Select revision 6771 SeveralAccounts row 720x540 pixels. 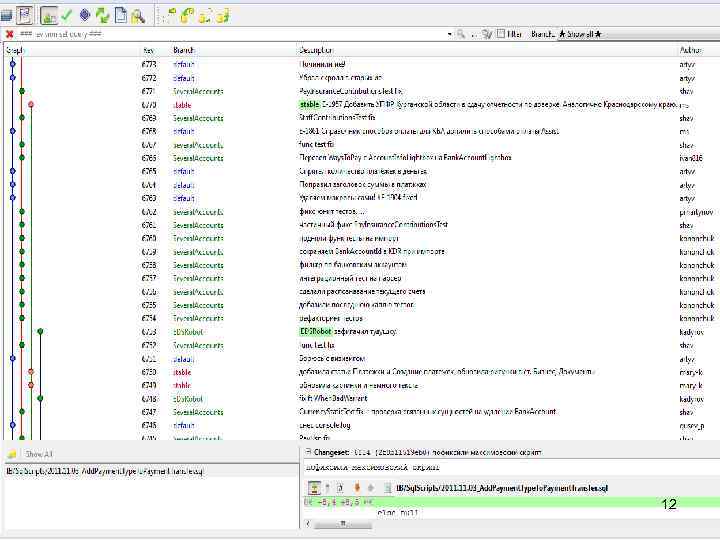360,91
